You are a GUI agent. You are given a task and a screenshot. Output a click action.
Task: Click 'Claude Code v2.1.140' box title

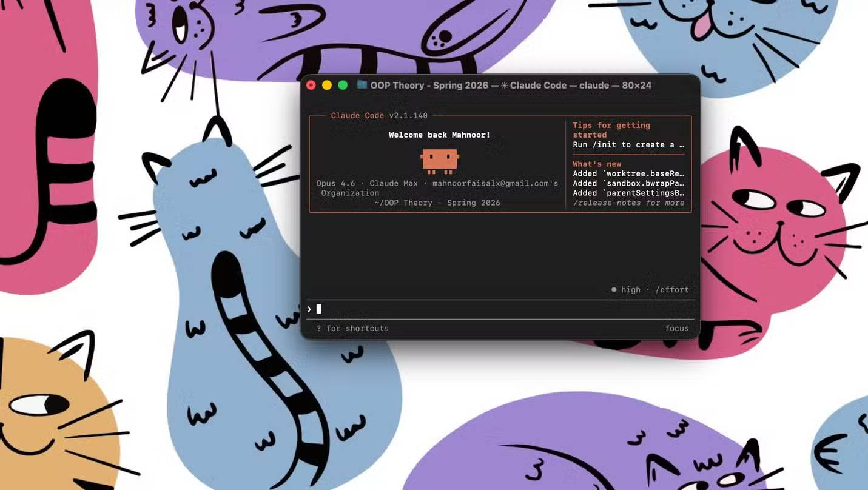coord(379,115)
